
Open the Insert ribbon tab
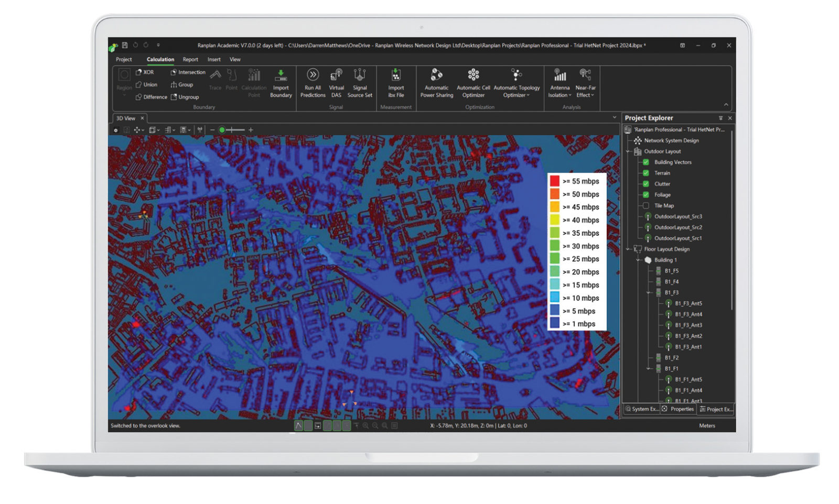(214, 60)
